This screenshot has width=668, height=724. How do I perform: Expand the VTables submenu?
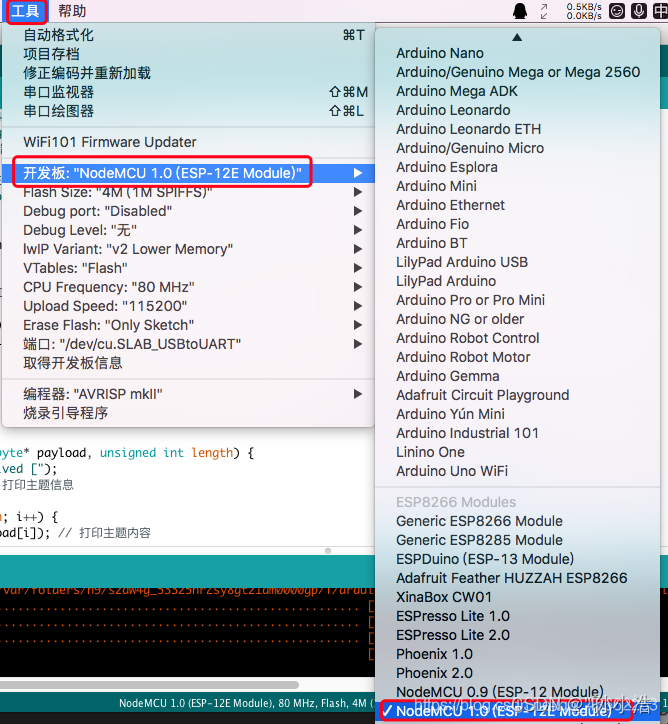[x=188, y=268]
